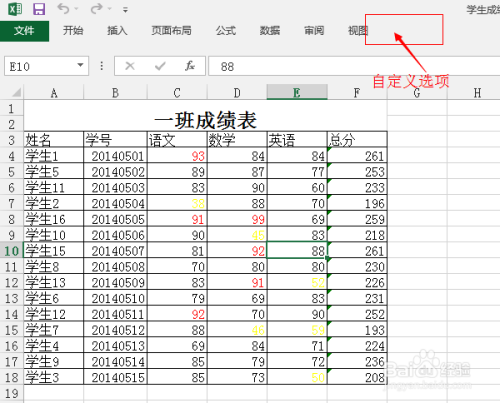Click the 数学 header cell
Image resolution: width=500 pixels, height=403 pixels.
[x=237, y=140]
